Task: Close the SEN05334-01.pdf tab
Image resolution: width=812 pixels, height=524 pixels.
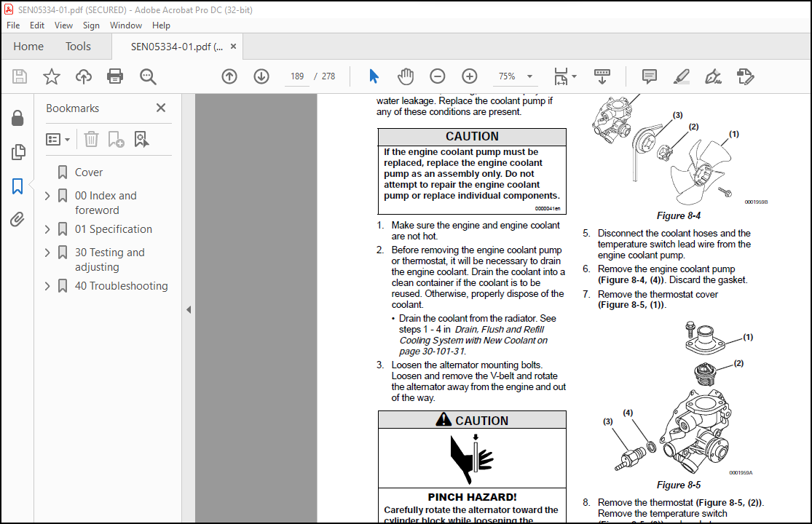Action: pyautogui.click(x=234, y=47)
